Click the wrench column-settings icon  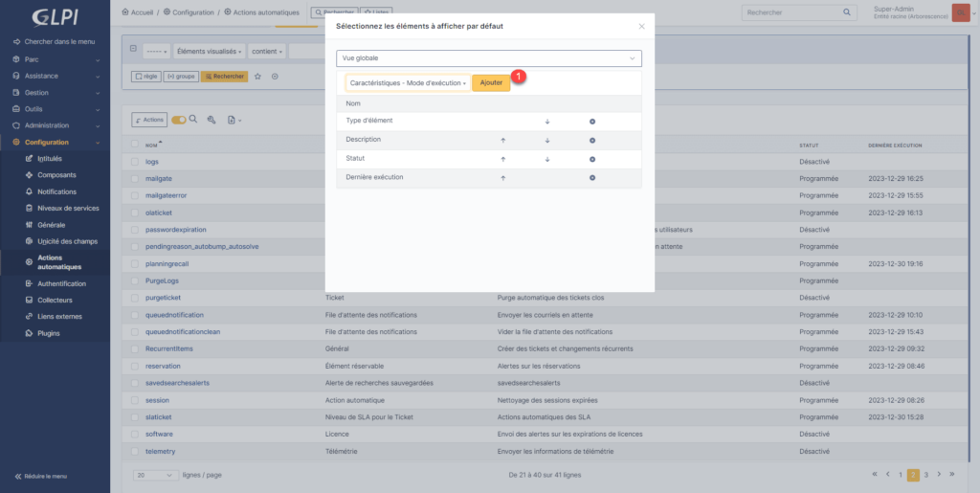211,120
